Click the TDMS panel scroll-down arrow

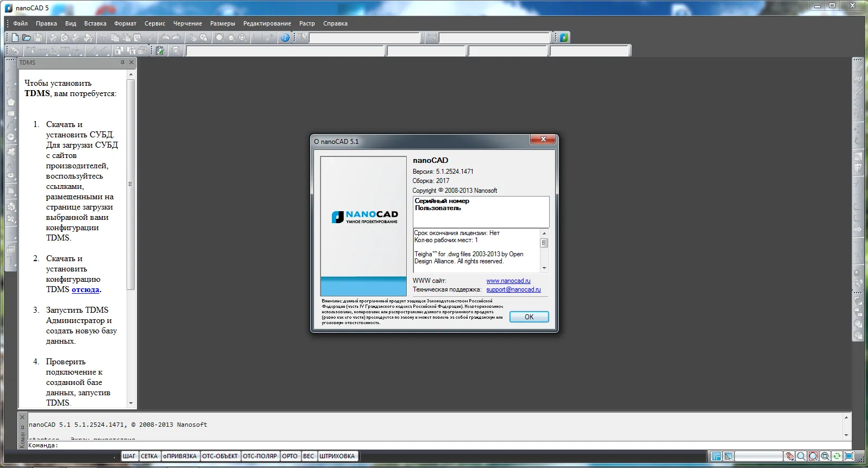pyautogui.click(x=130, y=403)
